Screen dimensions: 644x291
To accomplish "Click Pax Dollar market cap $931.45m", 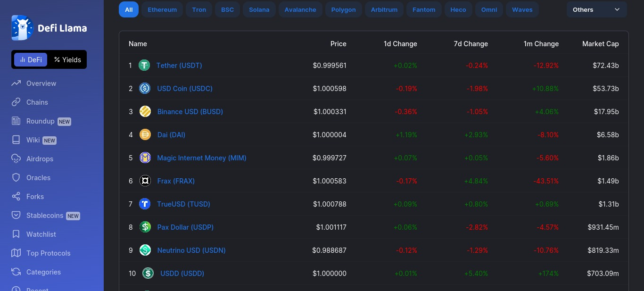I will click(x=603, y=227).
